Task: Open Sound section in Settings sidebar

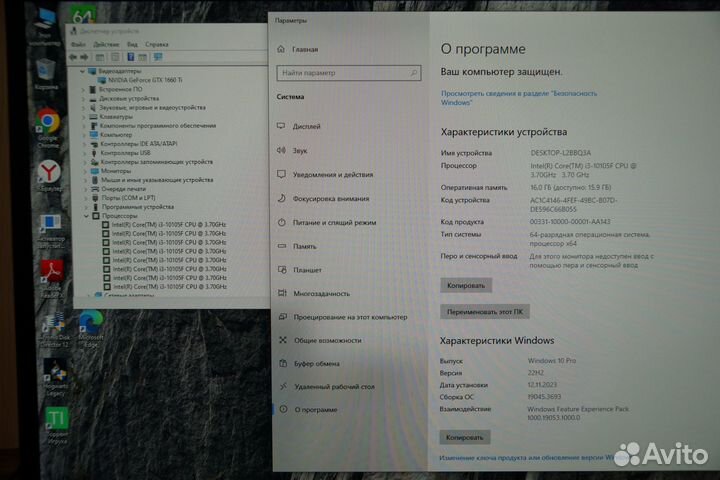Action: click(x=300, y=151)
